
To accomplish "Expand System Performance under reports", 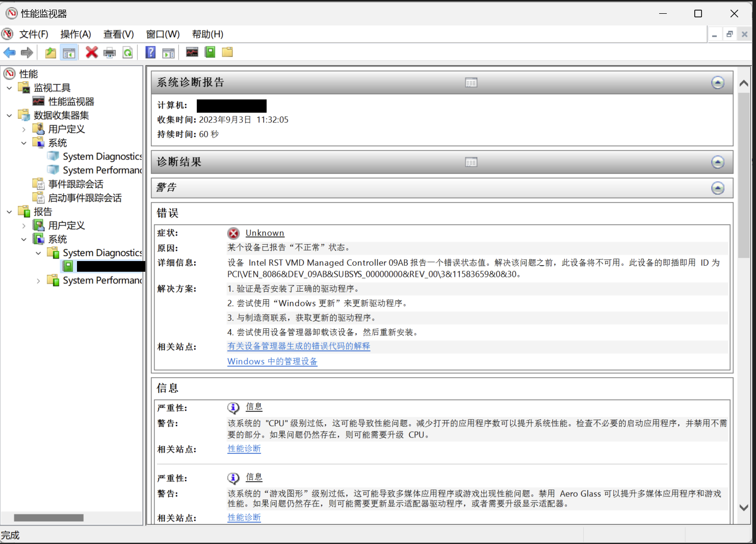I will [38, 281].
